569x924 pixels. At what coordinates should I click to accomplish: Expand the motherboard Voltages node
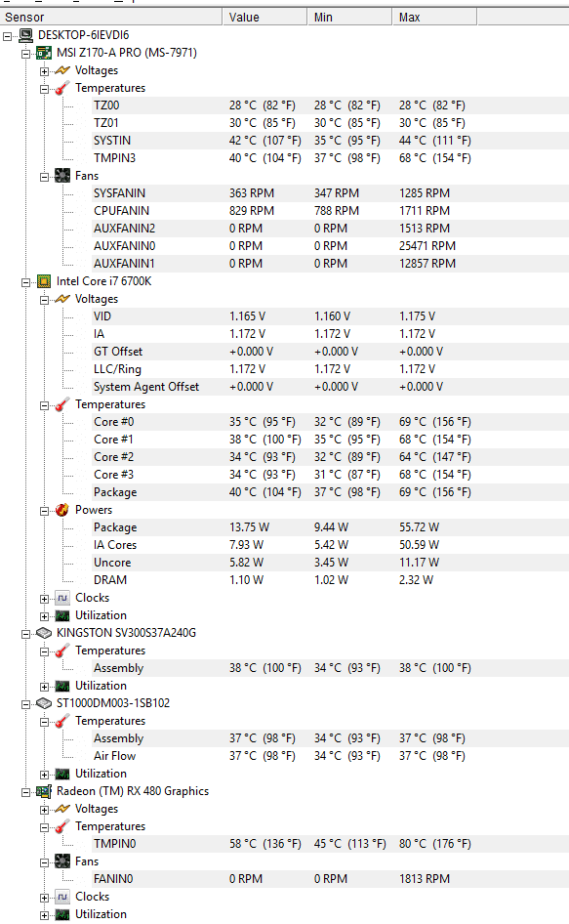pyautogui.click(x=44, y=71)
